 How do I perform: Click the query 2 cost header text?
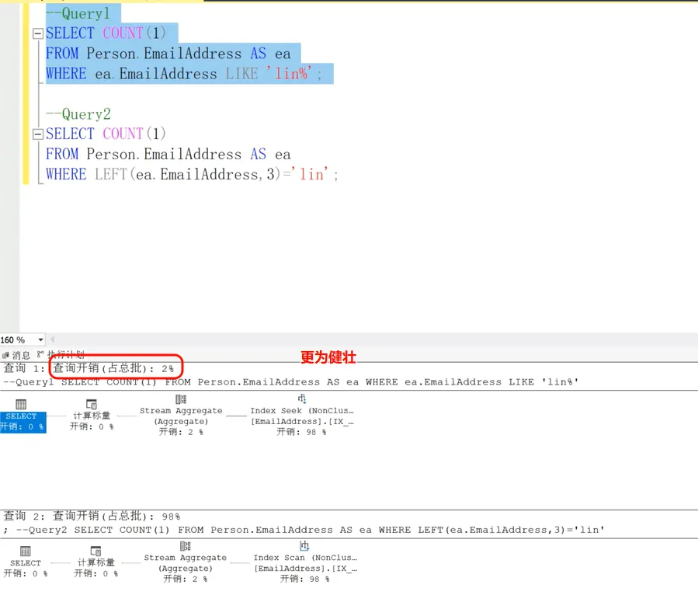116,516
